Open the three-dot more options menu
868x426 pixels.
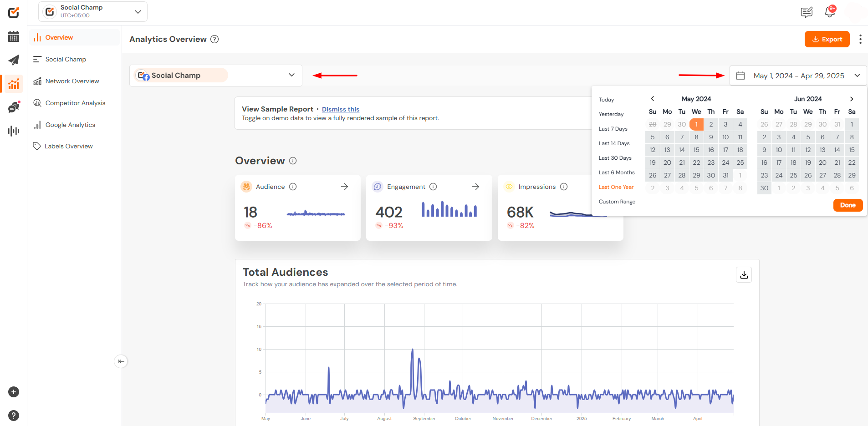point(860,39)
